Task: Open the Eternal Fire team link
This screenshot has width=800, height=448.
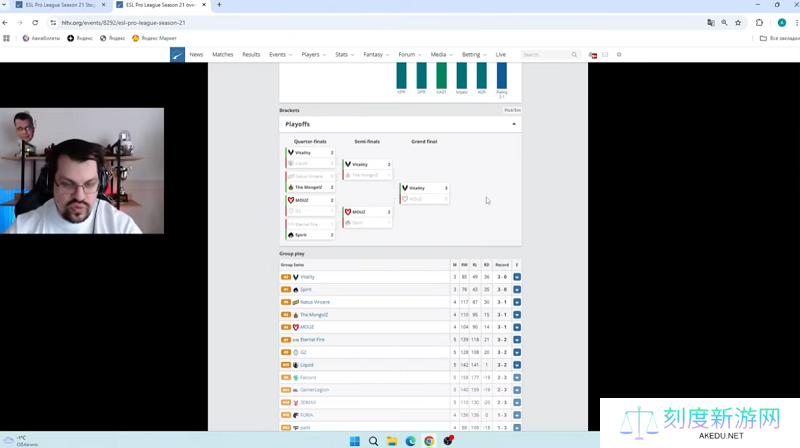Action: (312, 340)
